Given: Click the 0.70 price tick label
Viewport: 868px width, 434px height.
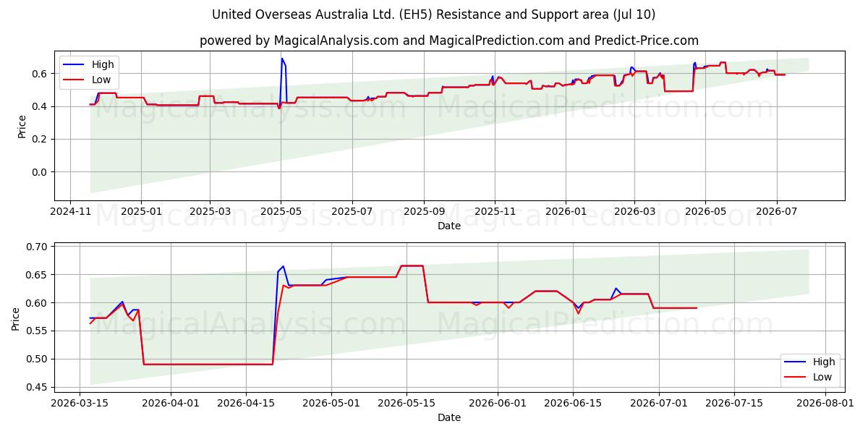Looking at the screenshot, I should (x=38, y=247).
